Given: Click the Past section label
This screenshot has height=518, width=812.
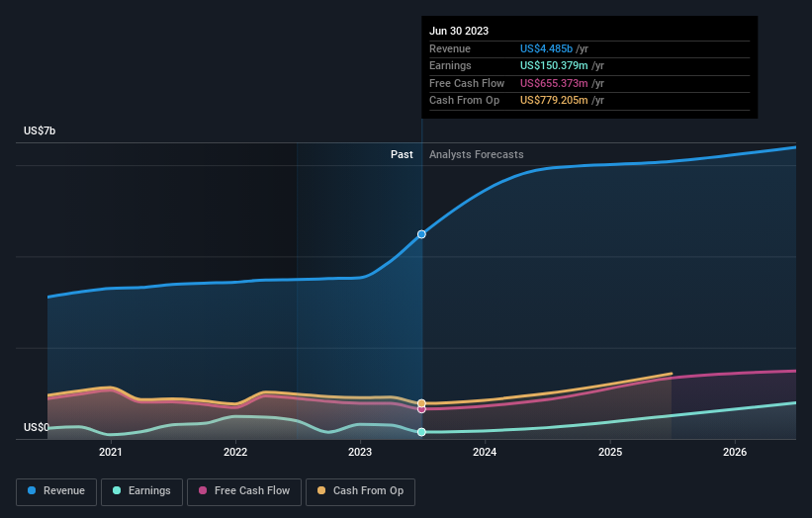Looking at the screenshot, I should click(x=402, y=155).
